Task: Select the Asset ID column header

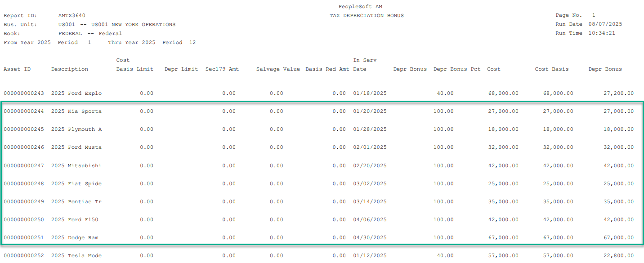Action: coord(17,69)
